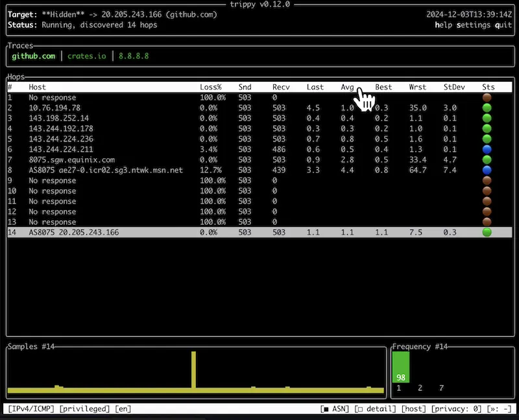This screenshot has height=420, width=519.
Task: Click the Avg column header
Action: click(x=347, y=87)
